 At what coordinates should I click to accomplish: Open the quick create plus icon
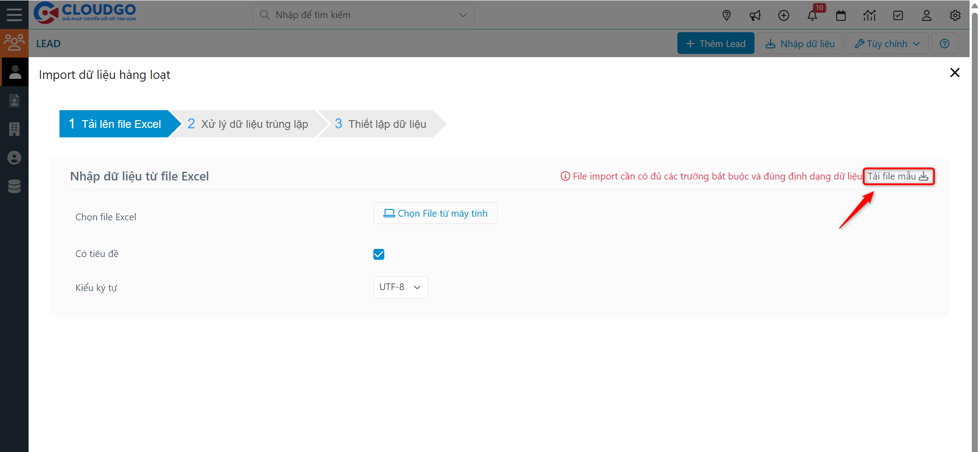pyautogui.click(x=784, y=15)
